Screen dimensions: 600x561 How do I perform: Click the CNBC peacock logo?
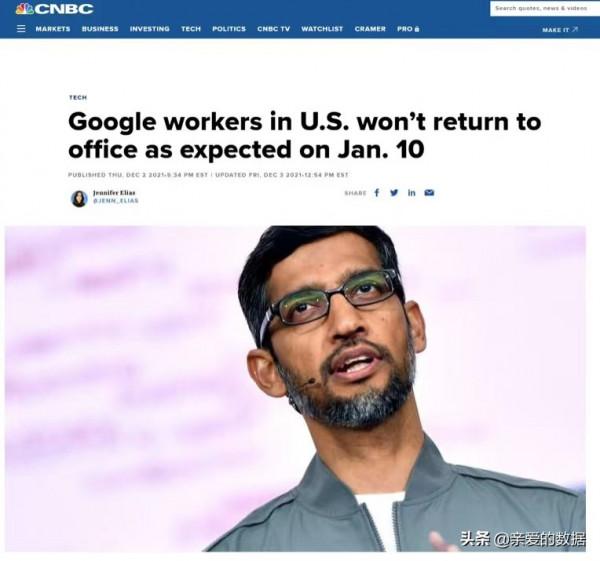[x=54, y=9]
